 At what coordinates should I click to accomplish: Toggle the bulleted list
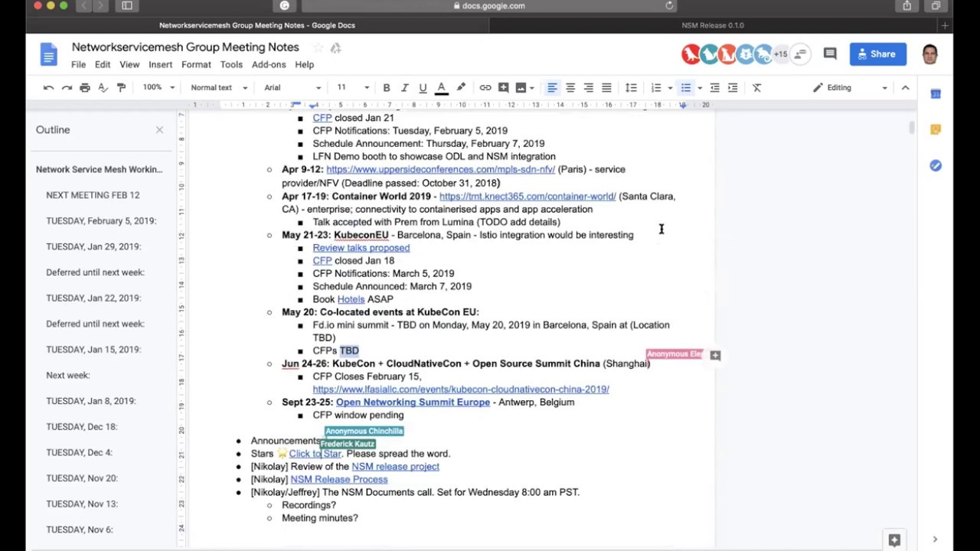[x=686, y=87]
